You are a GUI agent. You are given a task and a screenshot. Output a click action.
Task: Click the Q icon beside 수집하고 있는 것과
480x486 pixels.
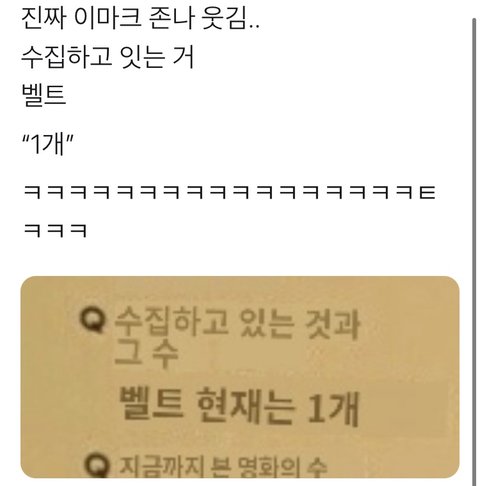pos(93,321)
